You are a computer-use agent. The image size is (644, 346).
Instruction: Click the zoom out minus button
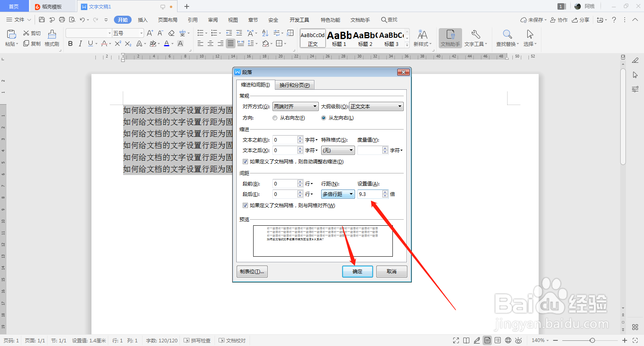(555, 340)
